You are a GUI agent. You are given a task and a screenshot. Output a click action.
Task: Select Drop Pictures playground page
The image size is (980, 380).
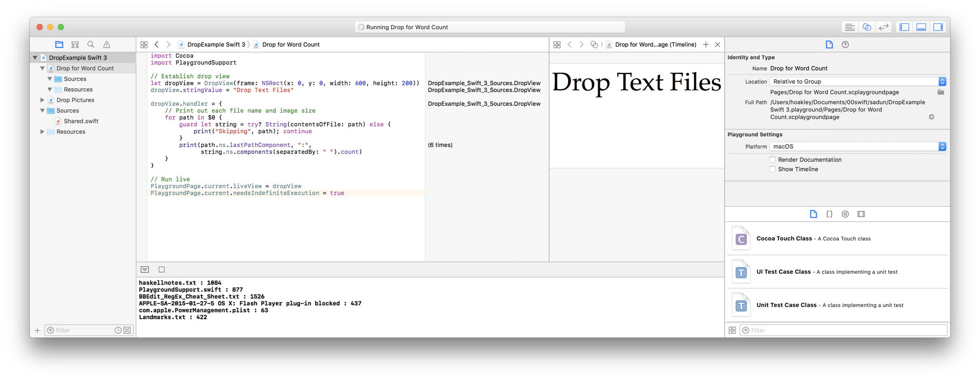pyautogui.click(x=75, y=100)
